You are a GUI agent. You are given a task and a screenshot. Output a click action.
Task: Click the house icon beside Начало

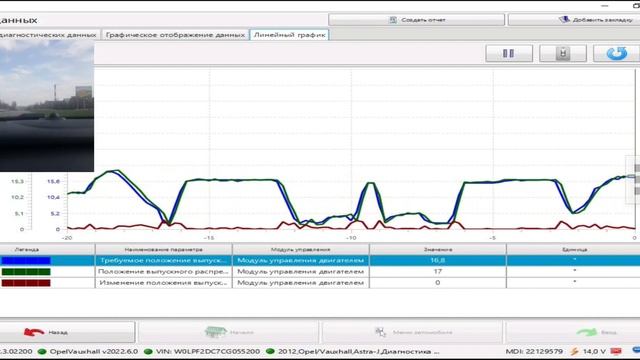[216, 332]
